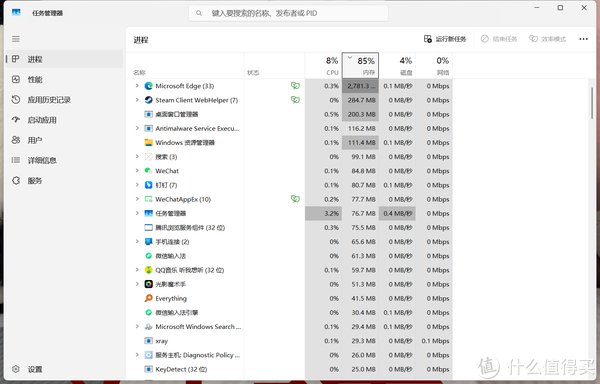Sort by the CPU column header
Viewport: 600px width, 384px height.
(323, 65)
